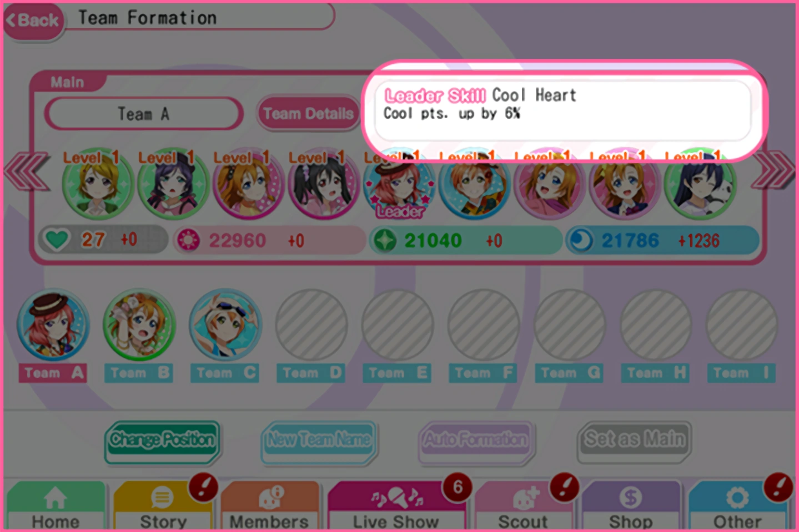Image resolution: width=799 pixels, height=532 pixels.
Task: Select the Team B slot
Action: pos(139,336)
